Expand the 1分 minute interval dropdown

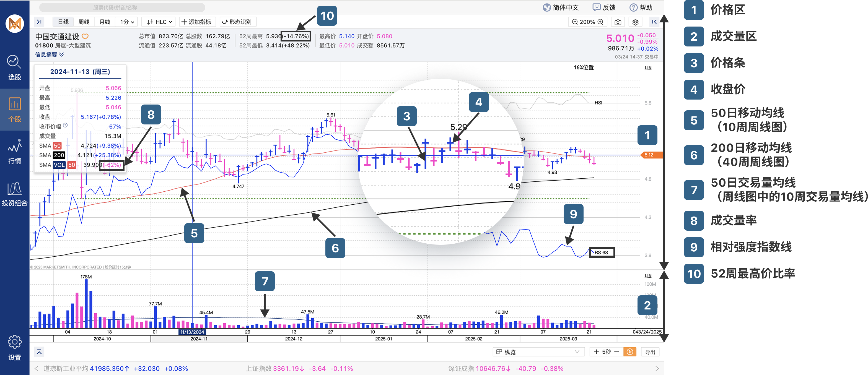pos(127,22)
